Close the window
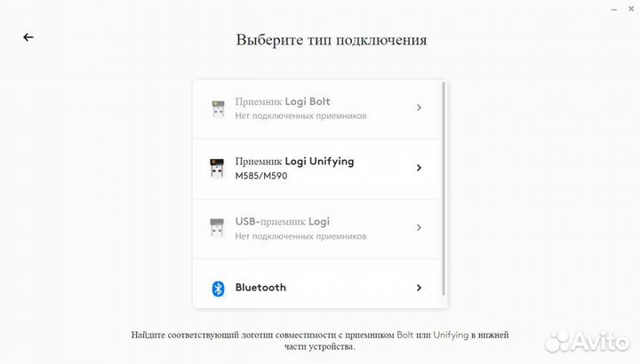The height and width of the screenshot is (364, 640). (x=631, y=9)
